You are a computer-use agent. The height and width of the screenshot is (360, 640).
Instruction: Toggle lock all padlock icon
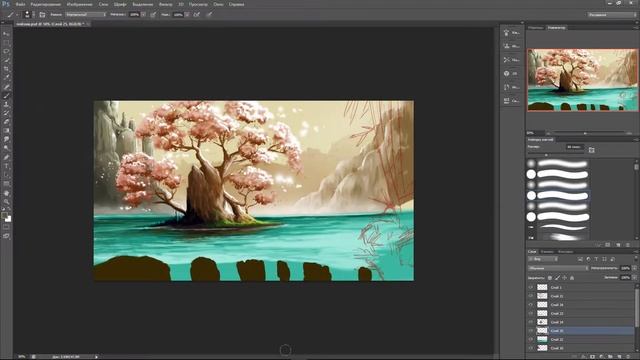tap(572, 278)
